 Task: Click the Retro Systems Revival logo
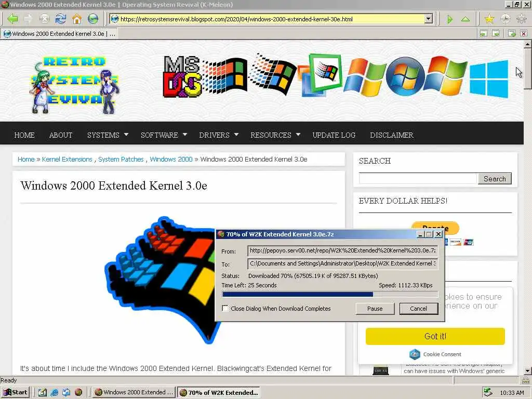74,85
